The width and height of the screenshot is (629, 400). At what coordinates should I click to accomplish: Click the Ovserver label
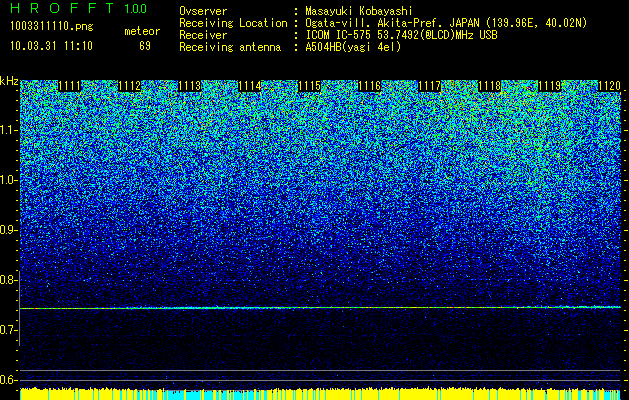[203, 11]
